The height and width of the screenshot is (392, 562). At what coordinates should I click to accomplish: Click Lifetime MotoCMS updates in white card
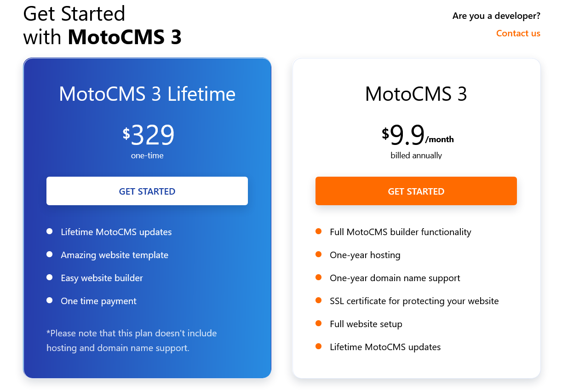pos(385,347)
